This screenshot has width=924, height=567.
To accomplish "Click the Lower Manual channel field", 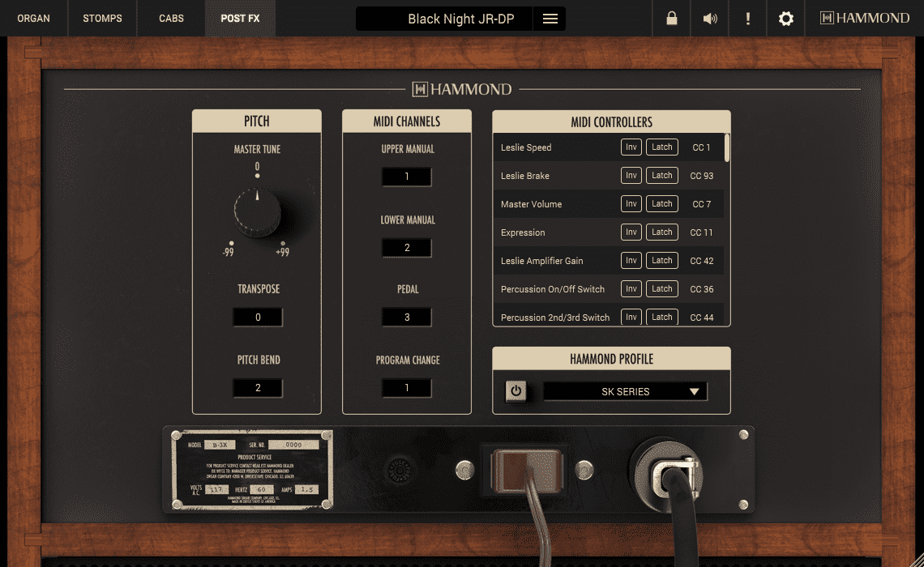I will (407, 248).
